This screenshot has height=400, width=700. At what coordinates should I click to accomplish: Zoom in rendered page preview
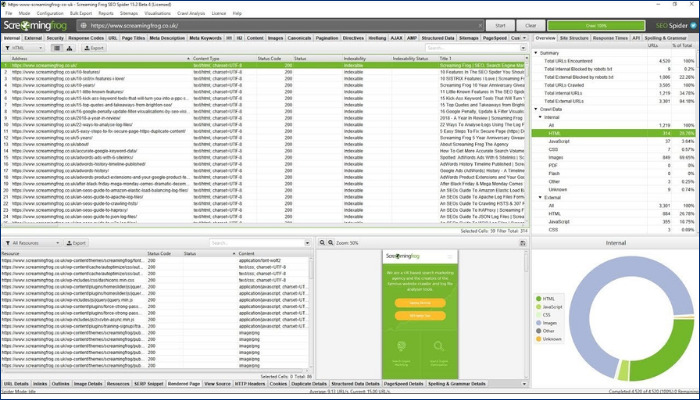point(331,242)
